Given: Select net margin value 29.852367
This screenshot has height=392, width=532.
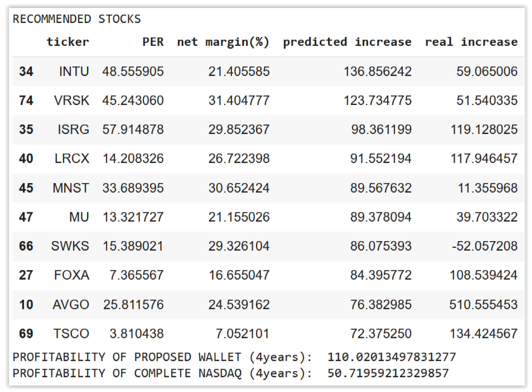Looking at the screenshot, I should click(x=239, y=130).
